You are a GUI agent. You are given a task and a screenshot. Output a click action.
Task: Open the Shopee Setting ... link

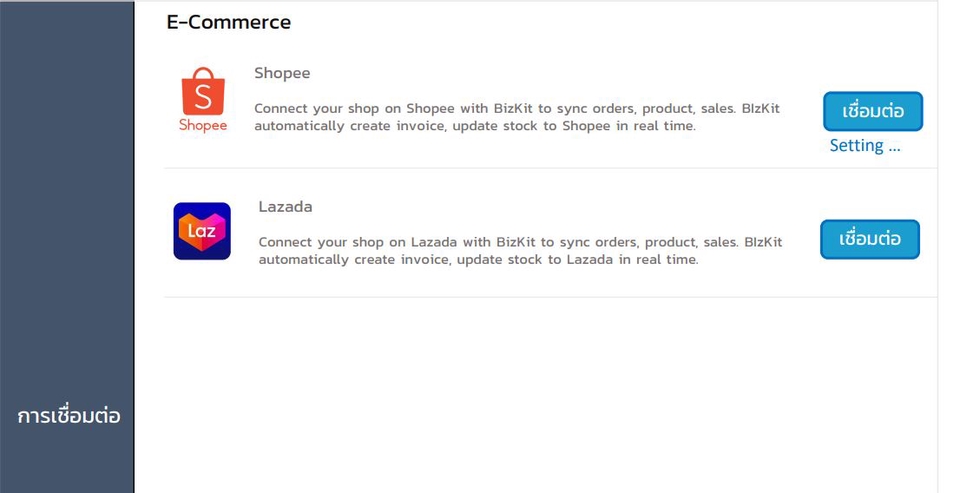tap(864, 146)
